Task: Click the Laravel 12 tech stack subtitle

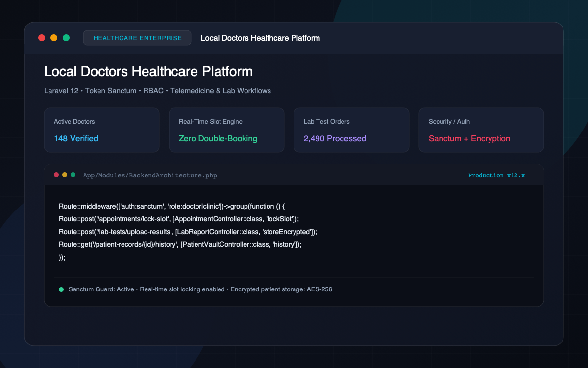Action: click(157, 91)
